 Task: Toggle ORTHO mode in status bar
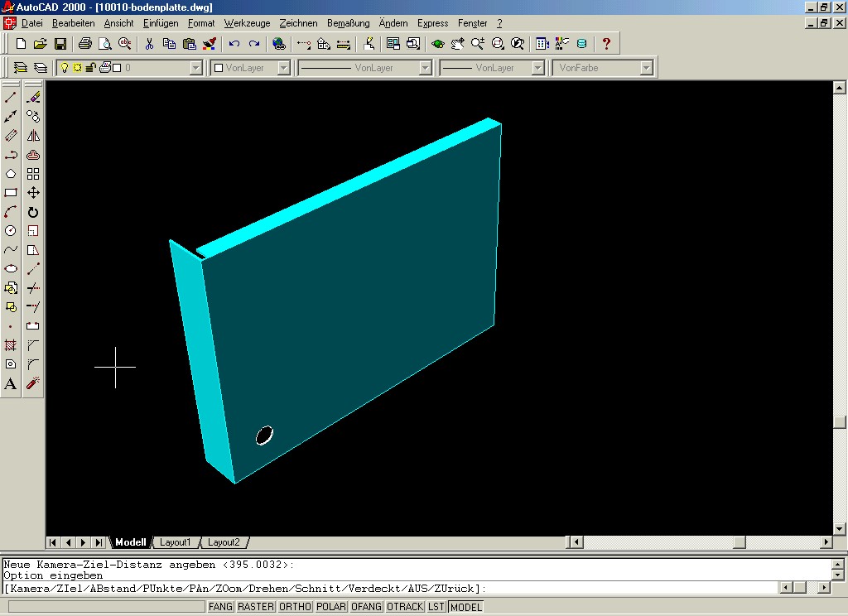pos(295,607)
